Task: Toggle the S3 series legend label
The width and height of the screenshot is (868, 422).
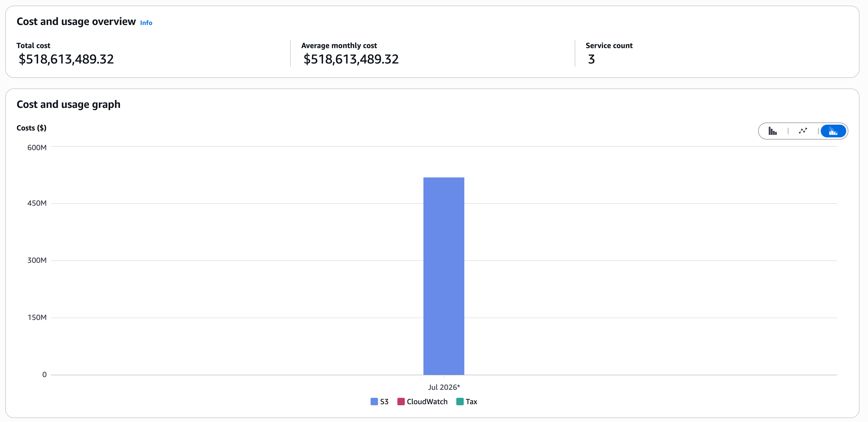Action: click(384, 402)
